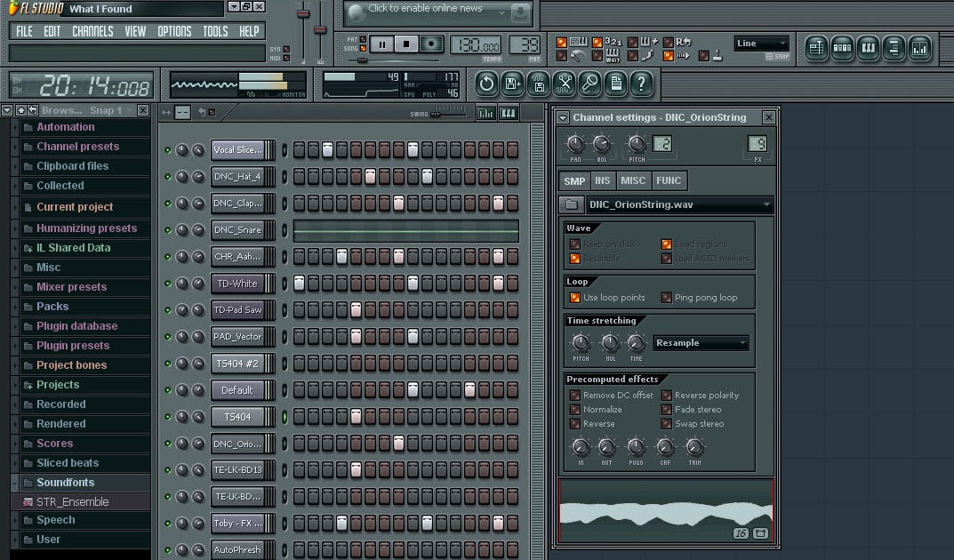Open the Line snap dropdown

761,44
